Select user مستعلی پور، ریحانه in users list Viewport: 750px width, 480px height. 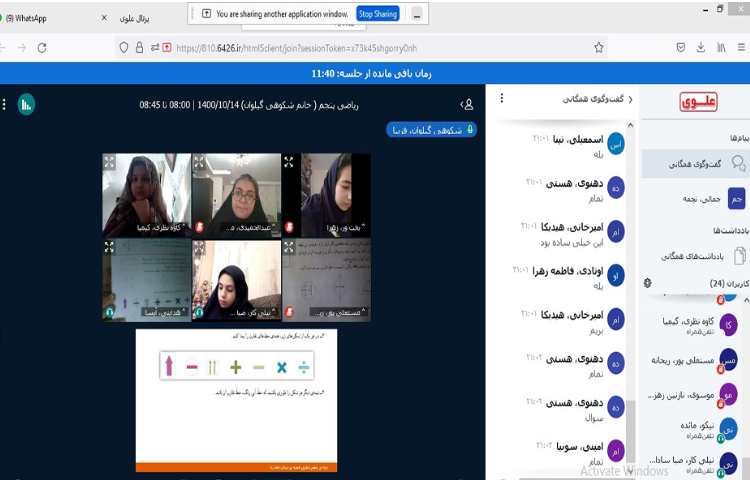(x=695, y=360)
